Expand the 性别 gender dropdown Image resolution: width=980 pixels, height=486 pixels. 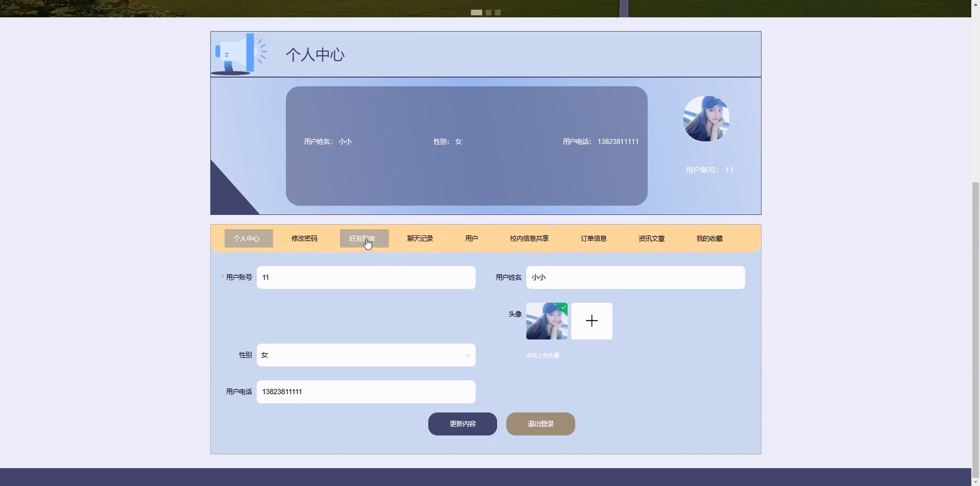pos(365,355)
